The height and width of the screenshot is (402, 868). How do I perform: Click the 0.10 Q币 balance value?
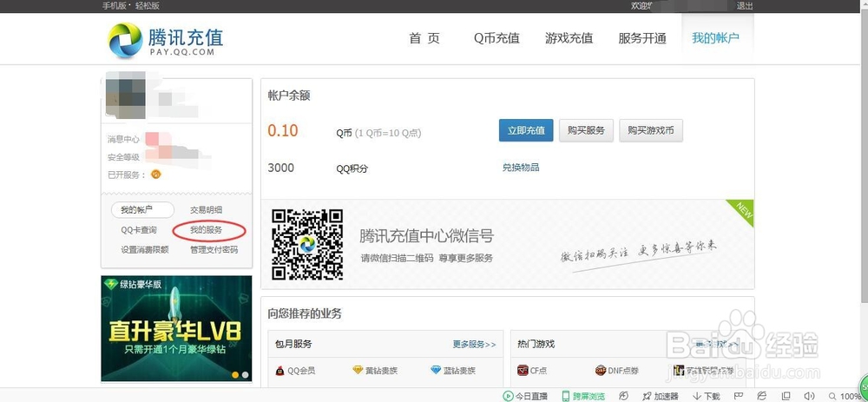[282, 131]
